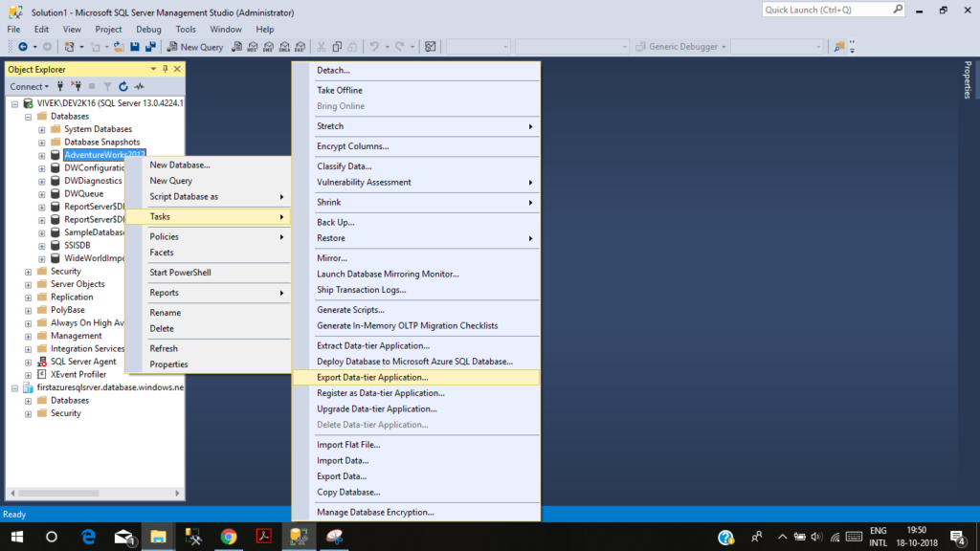
Task: Refresh the Object Explorer tree
Action: point(123,85)
